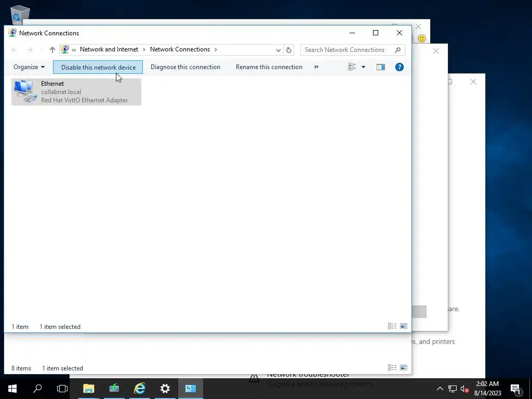Toggle the preview pane
This screenshot has width=532, height=399.
point(381,67)
